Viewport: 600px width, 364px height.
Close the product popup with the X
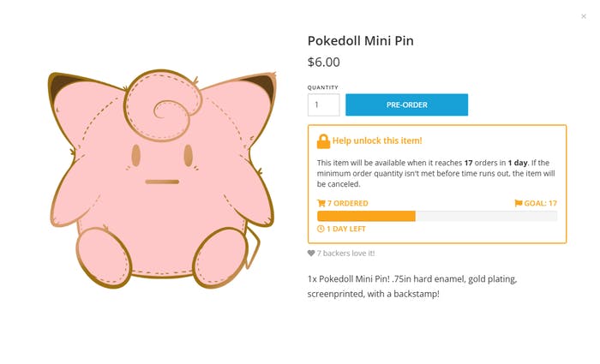[584, 16]
